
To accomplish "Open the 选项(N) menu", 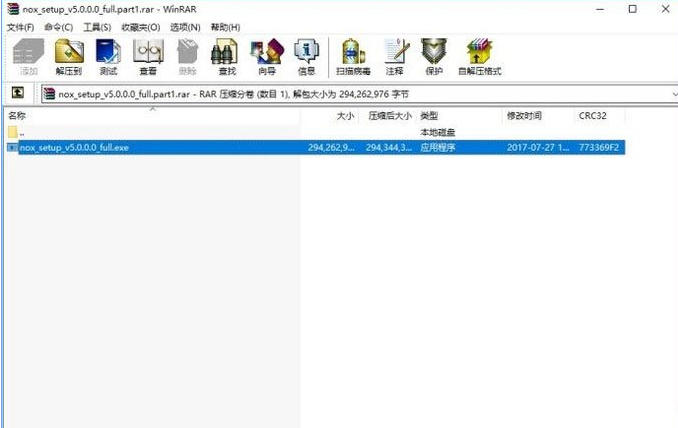I will 185,27.
